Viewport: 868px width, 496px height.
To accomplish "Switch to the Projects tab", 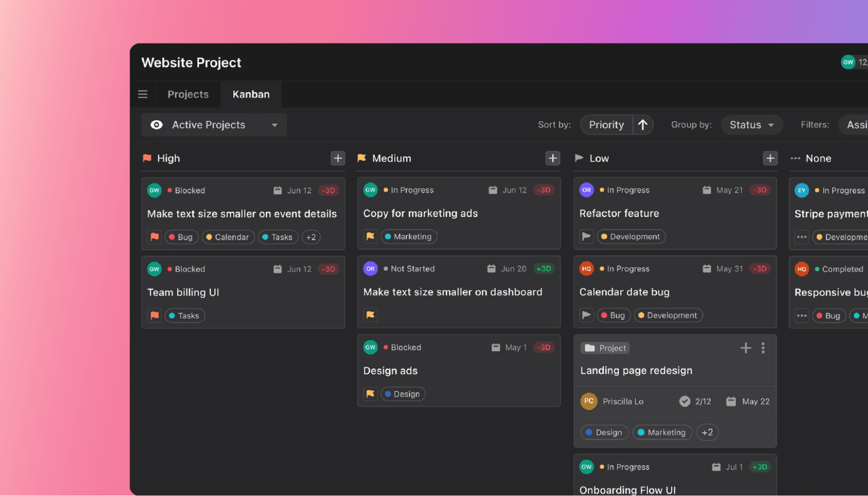I will pyautogui.click(x=188, y=94).
